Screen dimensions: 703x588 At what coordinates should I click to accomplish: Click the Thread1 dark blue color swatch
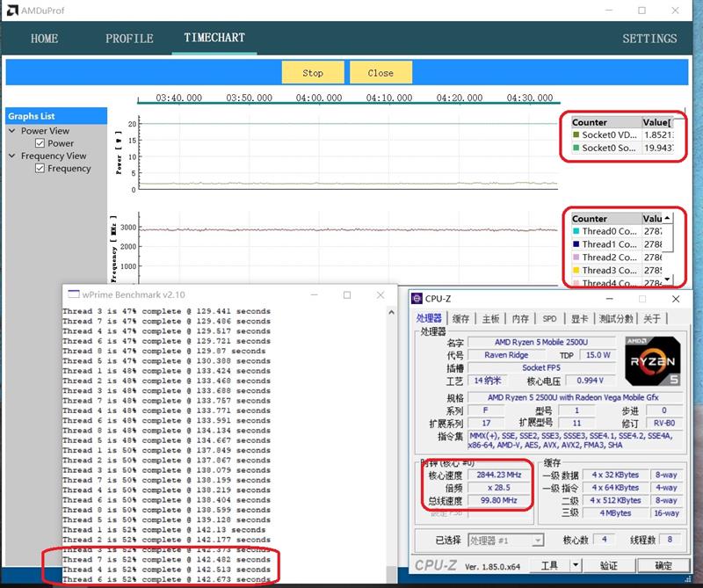click(x=576, y=244)
